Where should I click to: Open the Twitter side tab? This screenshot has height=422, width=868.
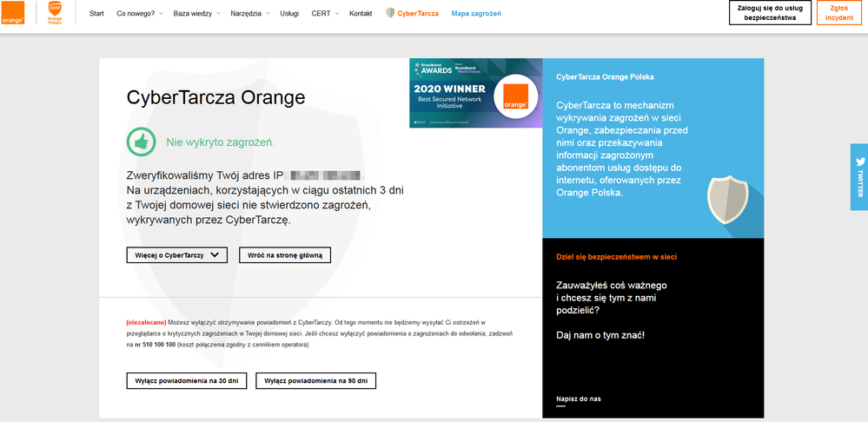pos(859,176)
